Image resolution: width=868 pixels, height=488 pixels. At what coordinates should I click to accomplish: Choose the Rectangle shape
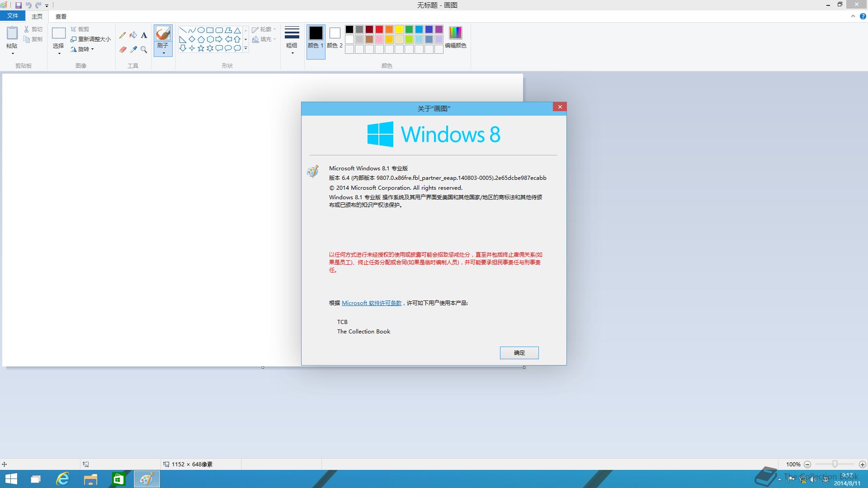pyautogui.click(x=210, y=30)
